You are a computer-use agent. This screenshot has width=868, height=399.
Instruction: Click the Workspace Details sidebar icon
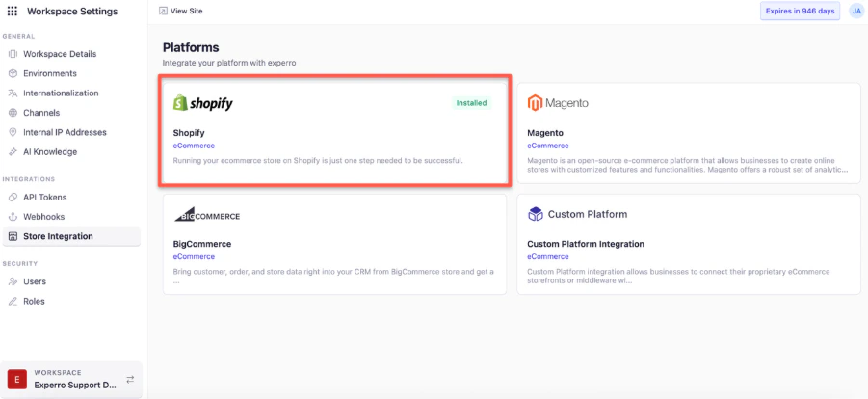pos(13,54)
